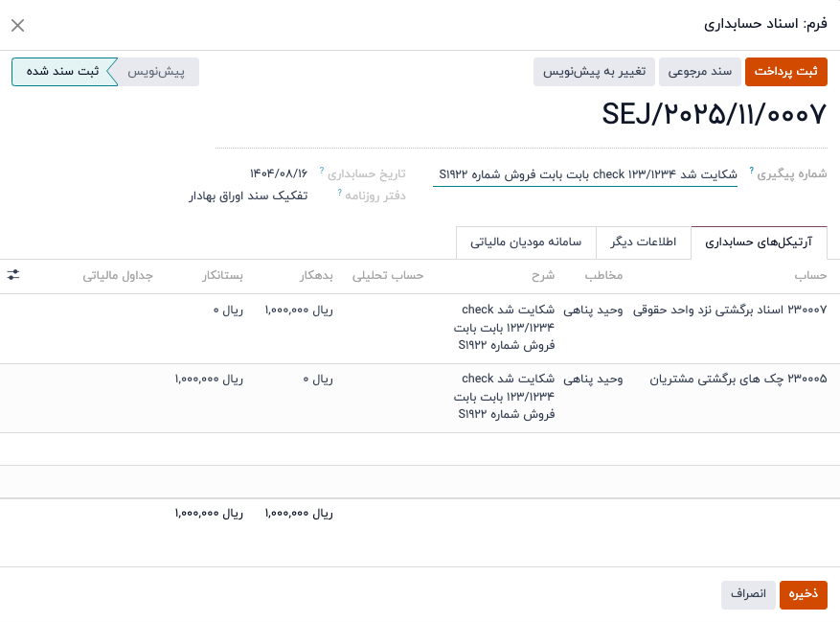Select the ثبت سند شده status stage
This screenshot has width=840, height=622.
click(x=61, y=72)
